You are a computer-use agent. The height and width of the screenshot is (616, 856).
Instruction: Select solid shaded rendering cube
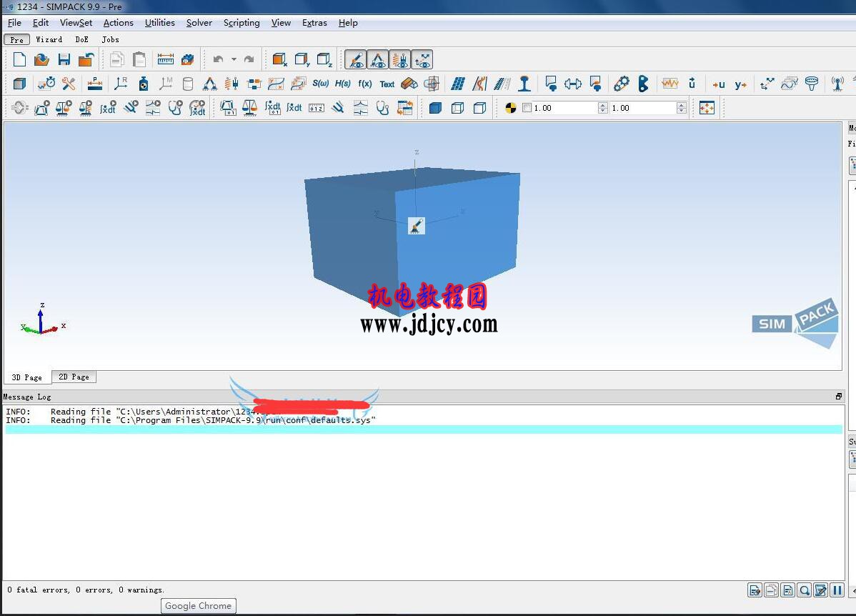435,108
